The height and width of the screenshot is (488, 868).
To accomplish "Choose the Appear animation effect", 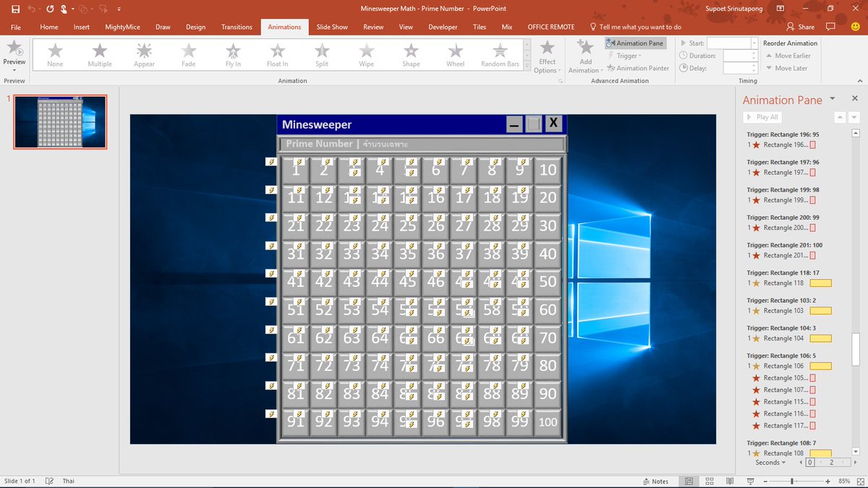I will [x=144, y=55].
